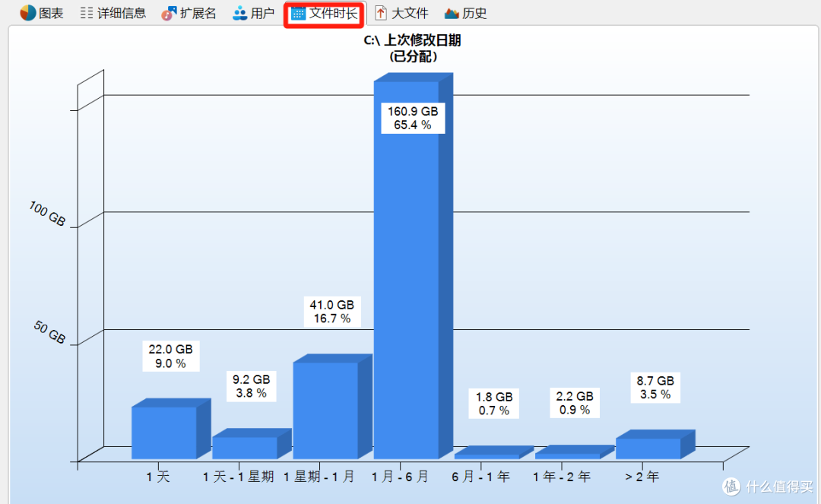Screen dimensions: 821x504
Task: Click the 50 GB axis label
Action: tap(49, 332)
